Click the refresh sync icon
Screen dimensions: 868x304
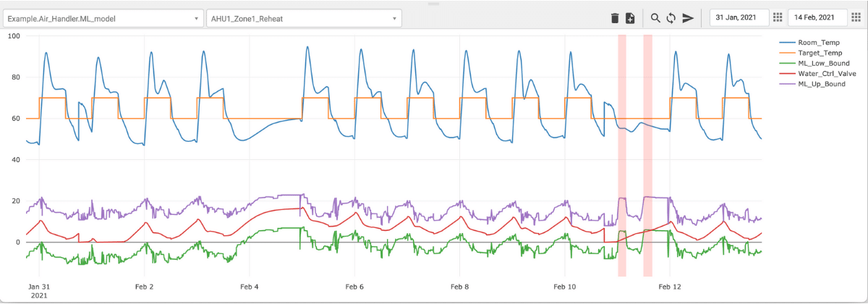[x=671, y=18]
